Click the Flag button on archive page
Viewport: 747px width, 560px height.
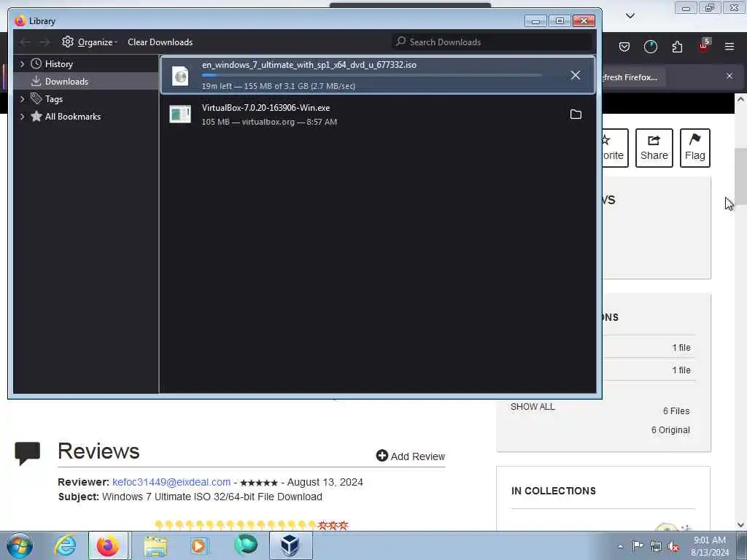click(694, 147)
